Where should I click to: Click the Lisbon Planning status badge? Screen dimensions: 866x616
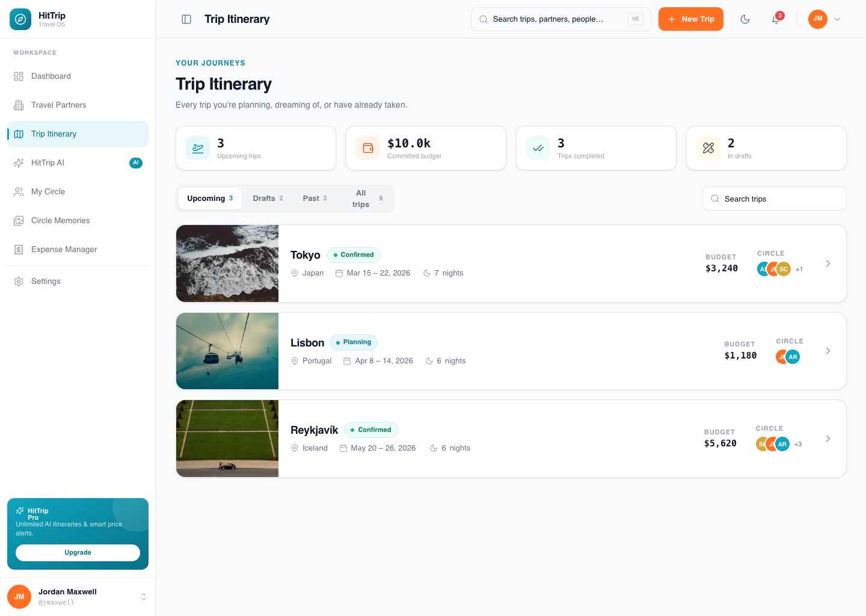[x=354, y=342]
